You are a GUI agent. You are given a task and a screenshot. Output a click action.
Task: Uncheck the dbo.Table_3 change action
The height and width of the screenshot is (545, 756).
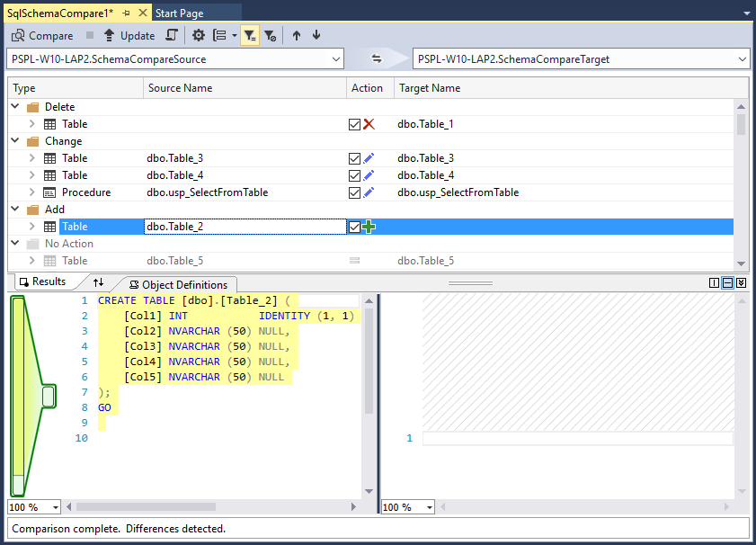[354, 158]
